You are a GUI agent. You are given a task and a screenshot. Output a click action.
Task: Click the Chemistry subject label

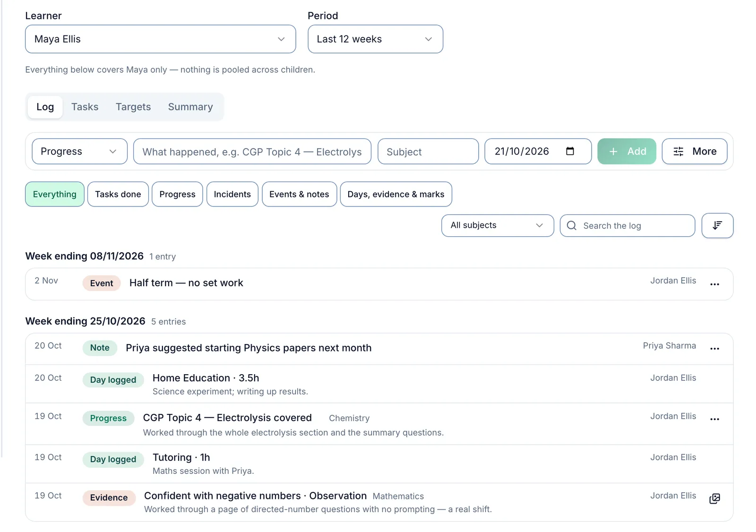[349, 418]
